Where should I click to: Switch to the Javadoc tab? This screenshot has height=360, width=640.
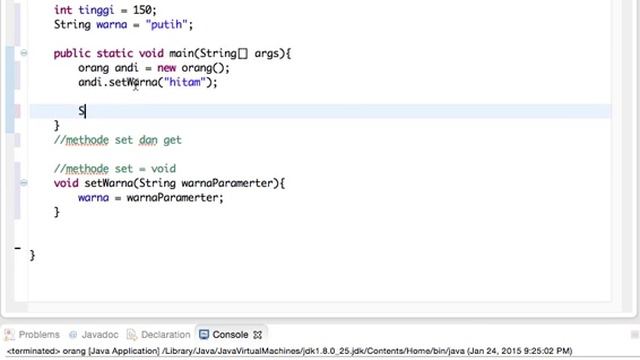[x=94, y=335]
